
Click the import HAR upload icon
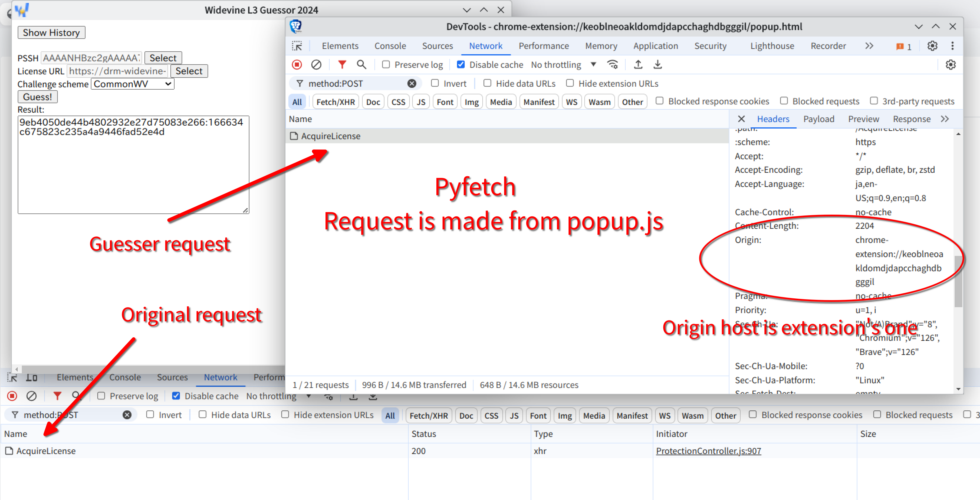(638, 65)
